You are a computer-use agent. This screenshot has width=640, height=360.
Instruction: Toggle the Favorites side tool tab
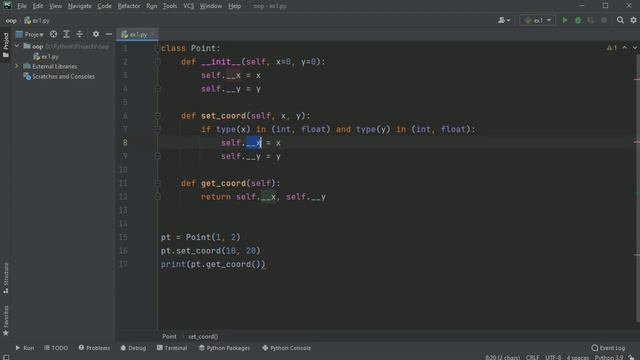point(6,321)
